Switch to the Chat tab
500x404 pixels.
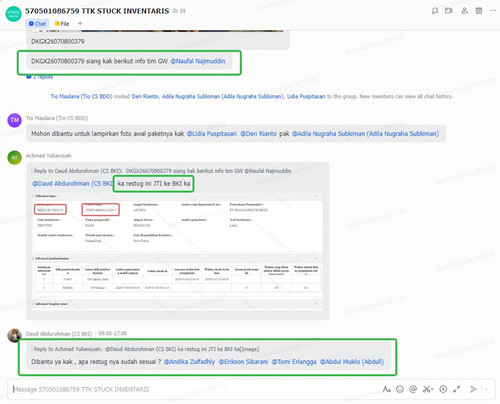(37, 24)
